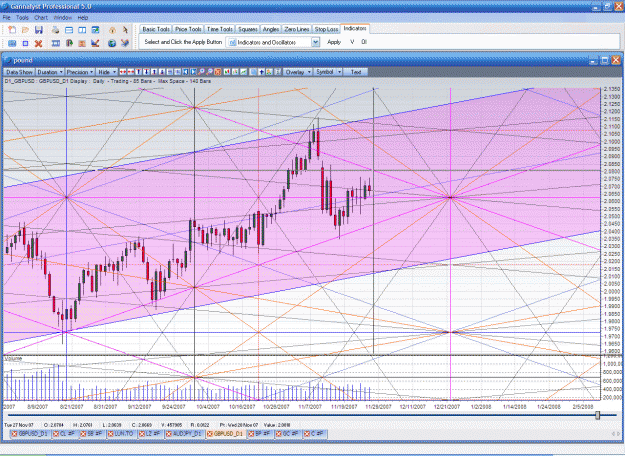Viewport: 625px width, 456px height.
Task: Switch to the Basic Tools tab
Action: [156, 29]
